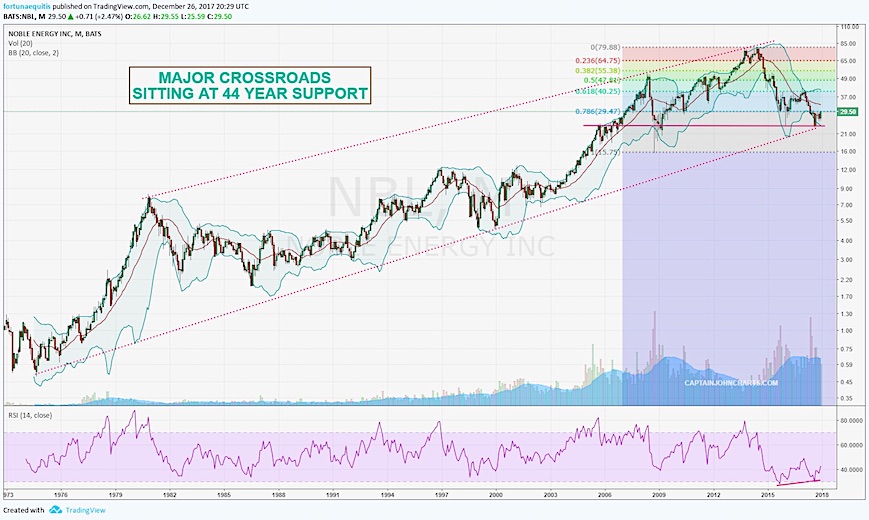Click the 40.0000 RSI axis value
Image resolution: width=869 pixels, height=520 pixels.
[852, 470]
